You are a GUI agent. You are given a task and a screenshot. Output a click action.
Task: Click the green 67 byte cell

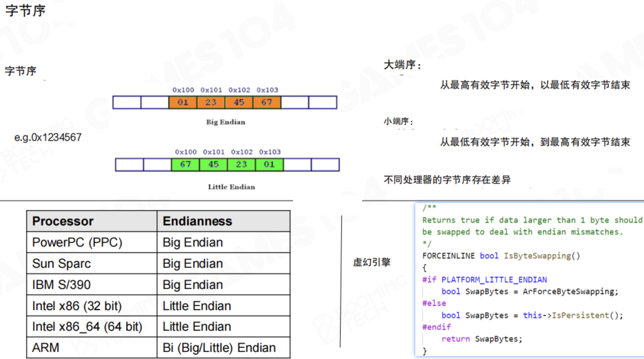(x=185, y=164)
